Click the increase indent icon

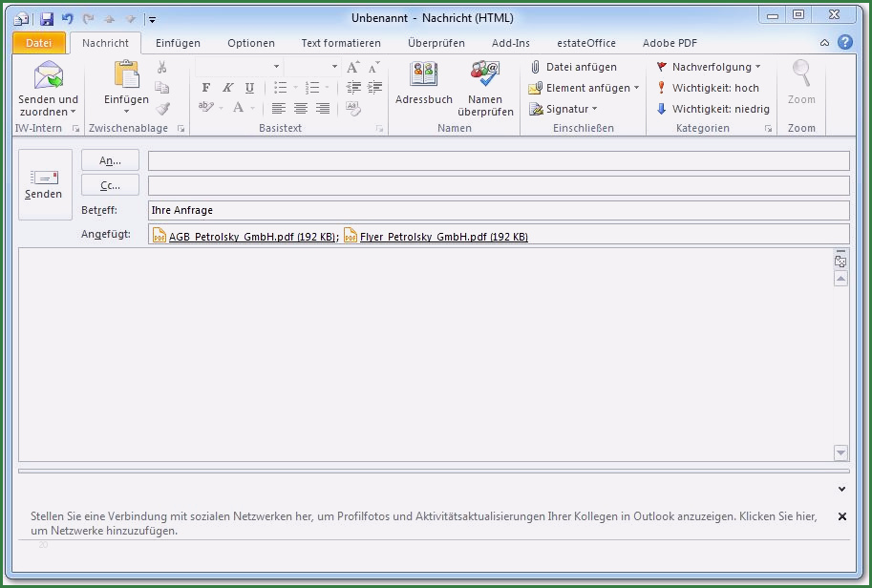click(x=374, y=87)
